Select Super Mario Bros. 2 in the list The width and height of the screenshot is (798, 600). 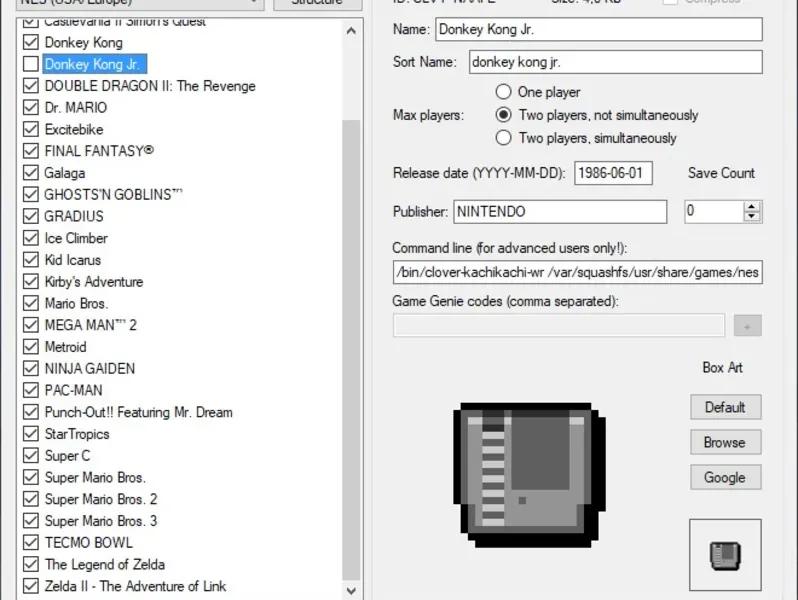coord(101,499)
